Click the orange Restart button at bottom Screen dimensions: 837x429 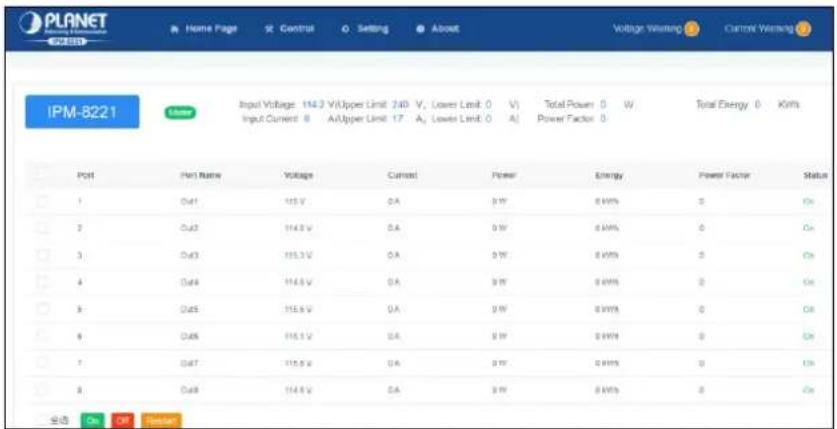coord(161,420)
